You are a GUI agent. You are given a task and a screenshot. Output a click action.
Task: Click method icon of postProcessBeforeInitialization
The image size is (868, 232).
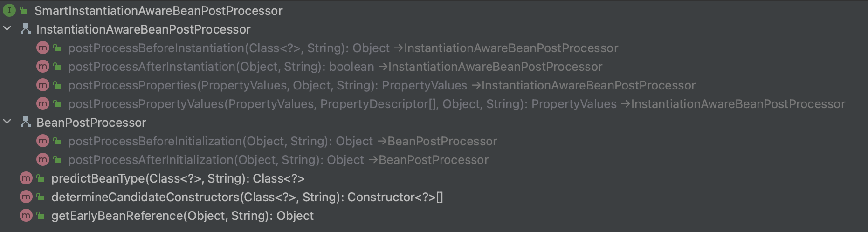coord(42,141)
